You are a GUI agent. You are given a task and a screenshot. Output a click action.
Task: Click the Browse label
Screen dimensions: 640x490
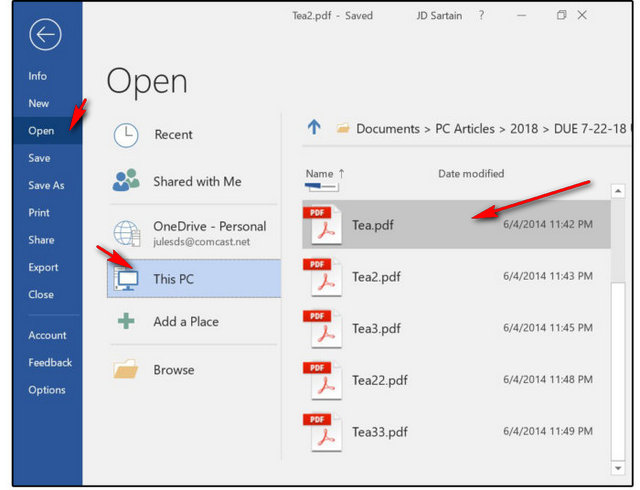pos(174,370)
